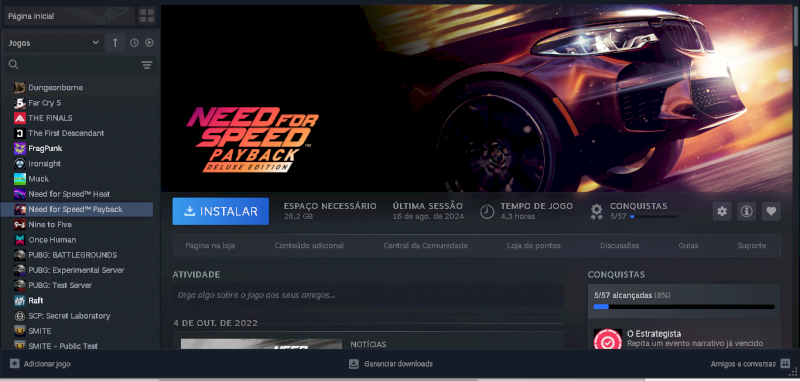This screenshot has height=381, width=800.
Task: Open Loja de pontos tab
Action: tap(534, 246)
